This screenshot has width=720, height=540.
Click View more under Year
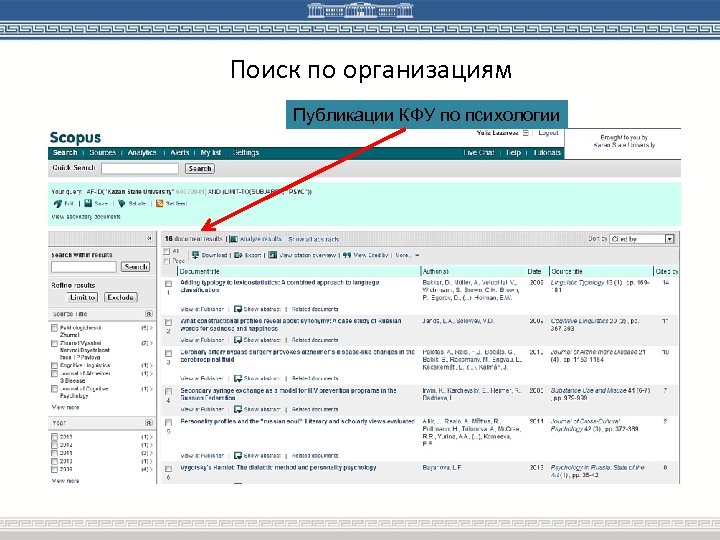point(65,481)
